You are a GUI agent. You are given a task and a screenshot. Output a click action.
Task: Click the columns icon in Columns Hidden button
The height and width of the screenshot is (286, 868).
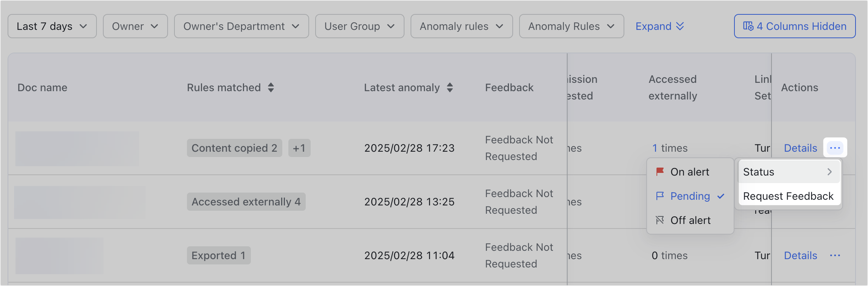pyautogui.click(x=748, y=26)
